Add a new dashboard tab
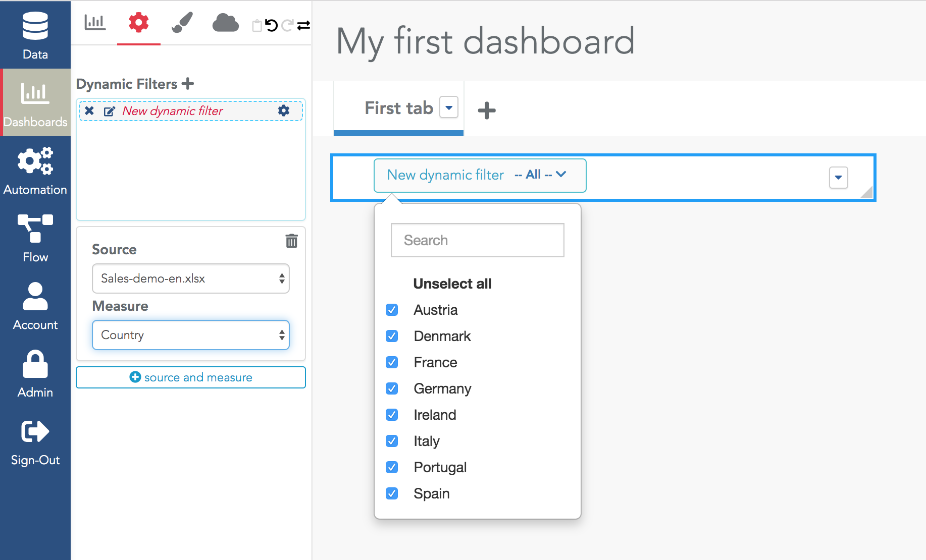This screenshot has width=926, height=560. [x=487, y=110]
